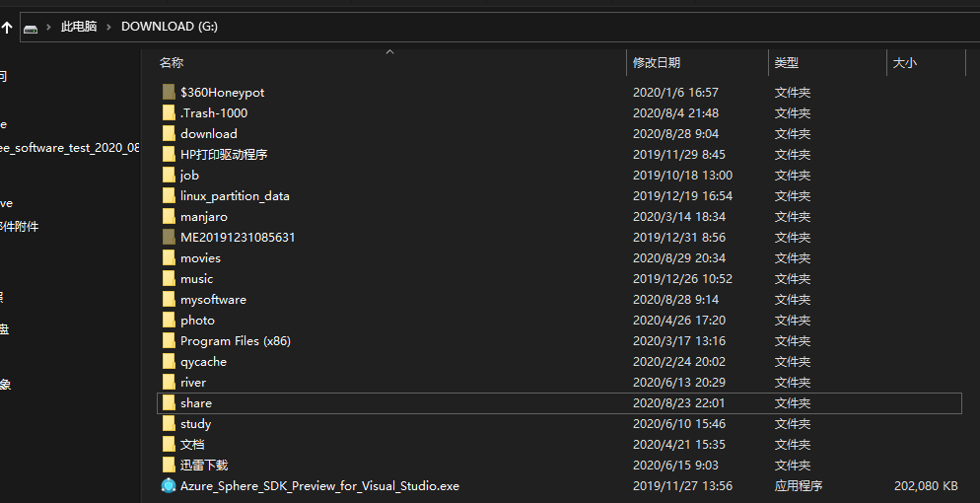The width and height of the screenshot is (980, 503).
Task: Click date 2020/8/29 20:34 of movies
Action: point(678,258)
